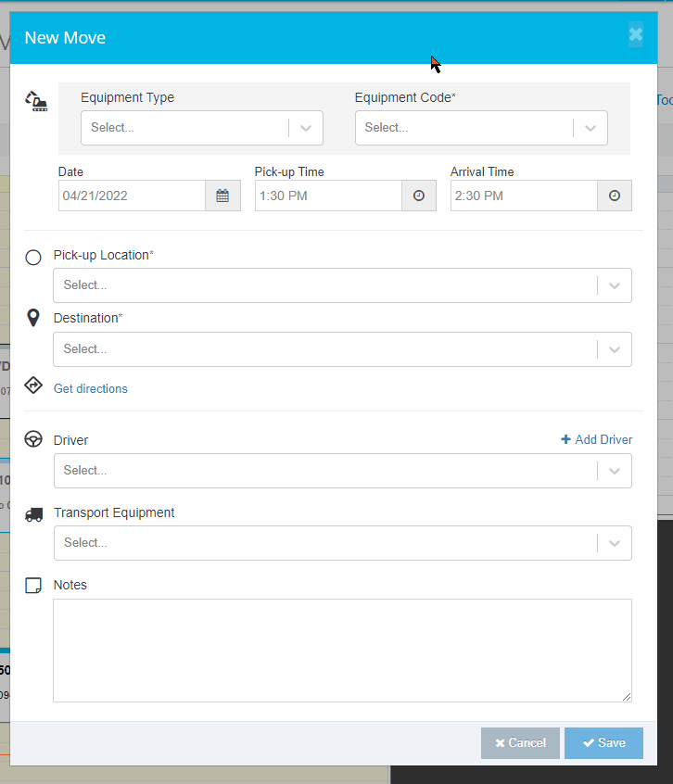Click the directions diamond icon

point(33,385)
